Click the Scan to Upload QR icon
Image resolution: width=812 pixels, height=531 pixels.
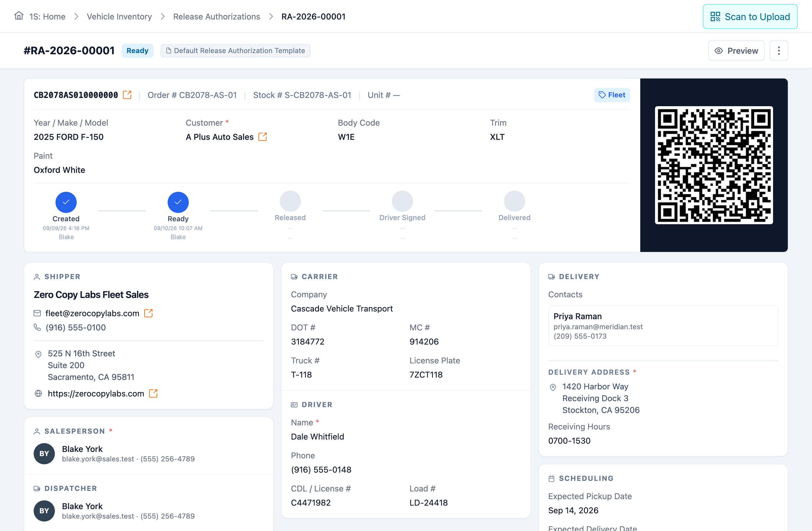[x=715, y=16]
